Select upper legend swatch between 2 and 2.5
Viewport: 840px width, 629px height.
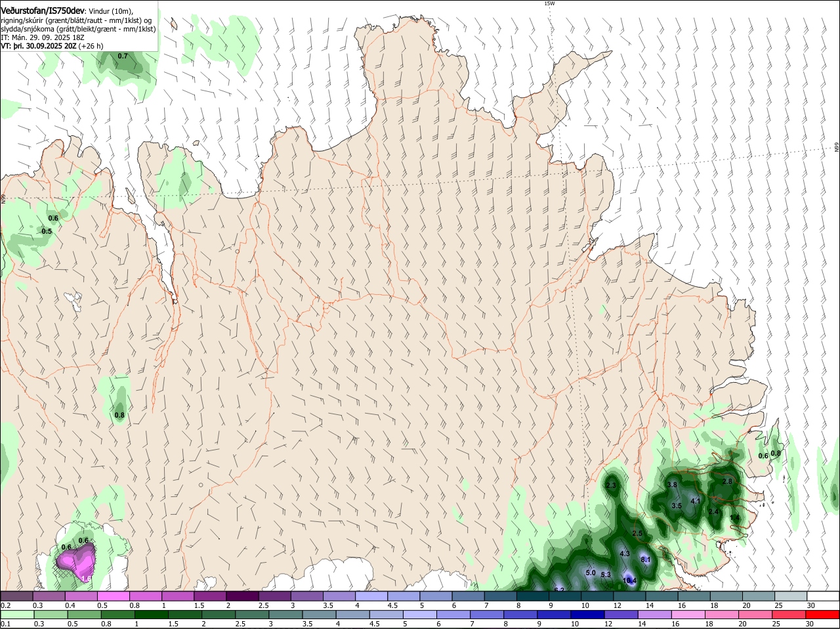(x=242, y=596)
